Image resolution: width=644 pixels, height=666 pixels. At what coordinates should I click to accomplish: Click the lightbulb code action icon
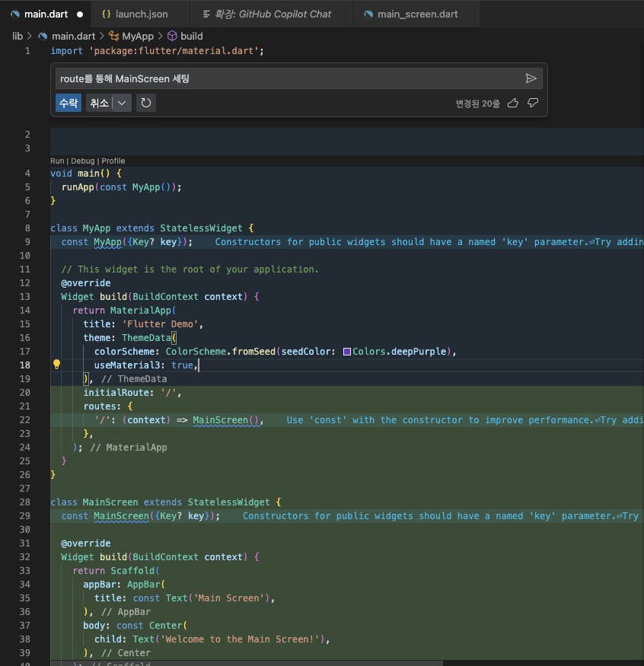(x=56, y=365)
